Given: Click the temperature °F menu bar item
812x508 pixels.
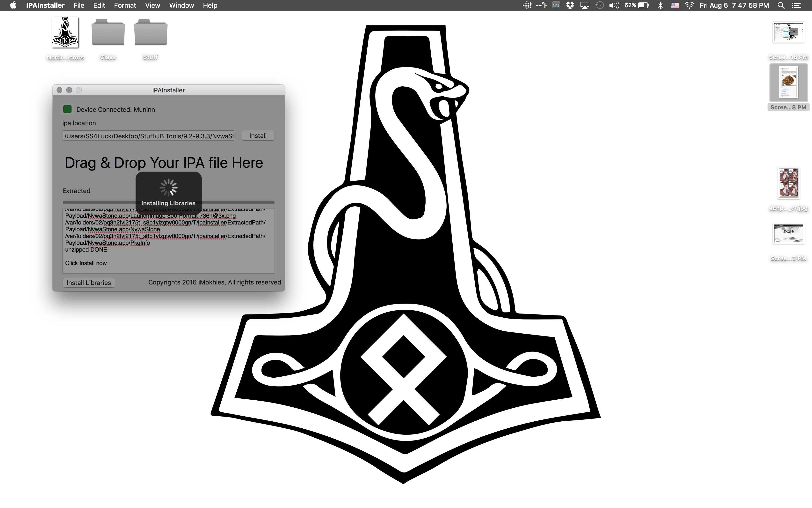Looking at the screenshot, I should click(542, 5).
